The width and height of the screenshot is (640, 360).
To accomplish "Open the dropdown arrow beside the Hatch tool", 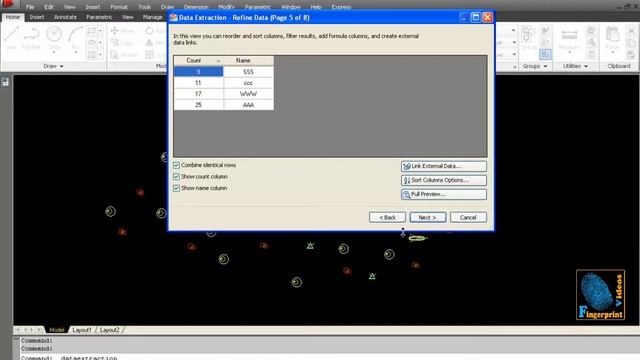I will 100,54.
